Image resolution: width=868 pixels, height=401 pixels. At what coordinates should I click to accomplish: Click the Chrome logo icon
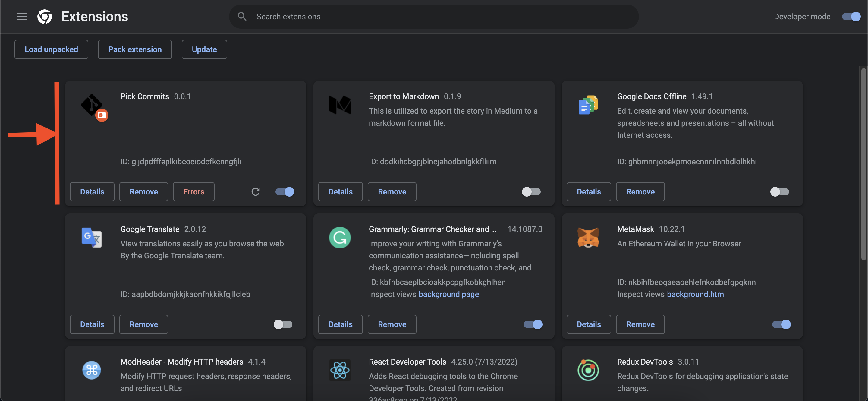45,17
